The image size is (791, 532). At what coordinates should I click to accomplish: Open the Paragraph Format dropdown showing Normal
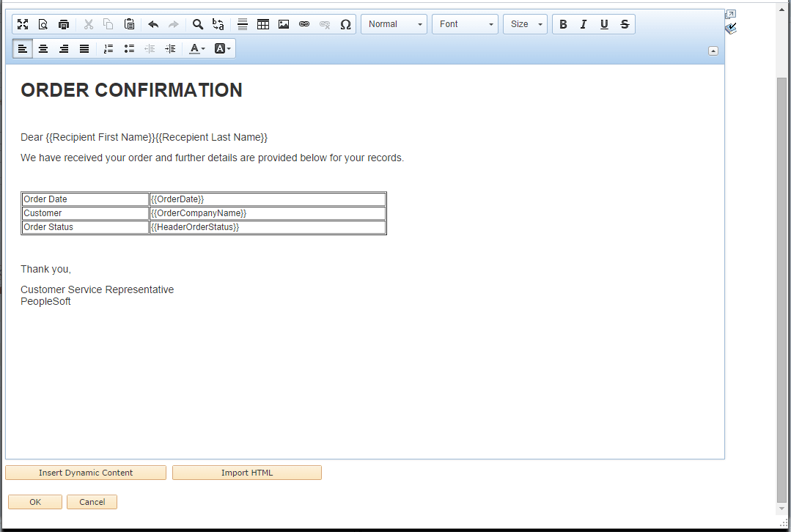click(394, 23)
